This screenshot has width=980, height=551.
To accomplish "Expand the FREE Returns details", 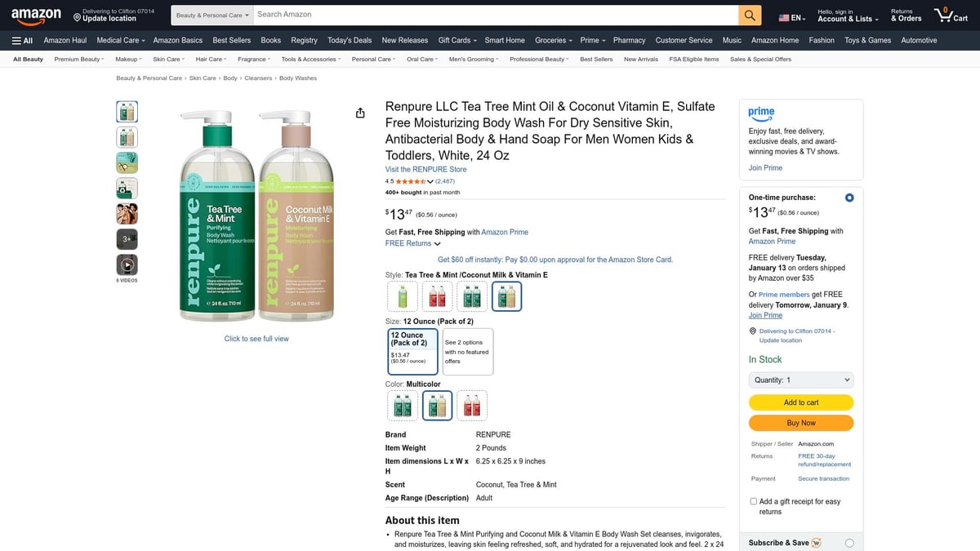I will (411, 242).
